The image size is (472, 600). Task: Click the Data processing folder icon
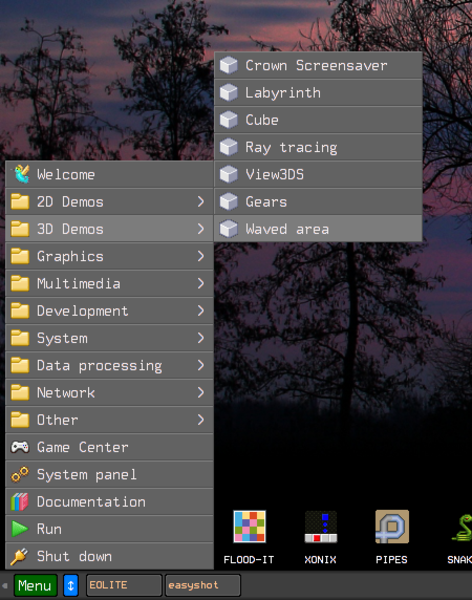click(20, 365)
